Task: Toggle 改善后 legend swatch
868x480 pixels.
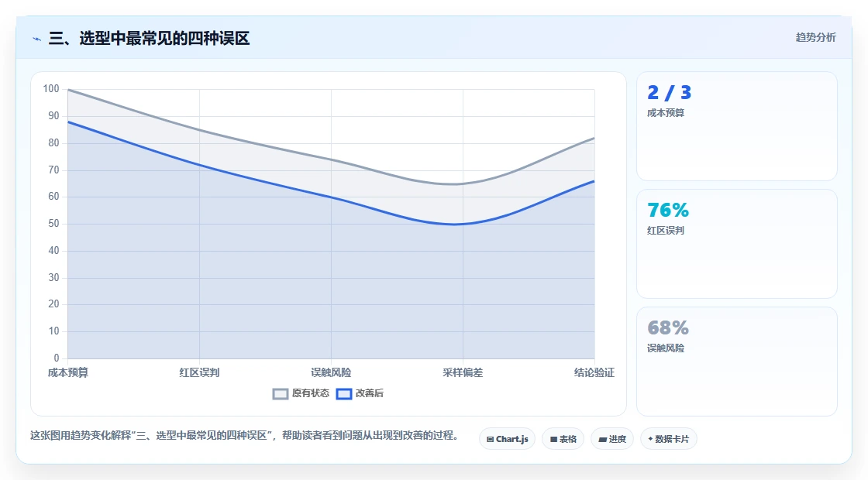Action: (344, 394)
